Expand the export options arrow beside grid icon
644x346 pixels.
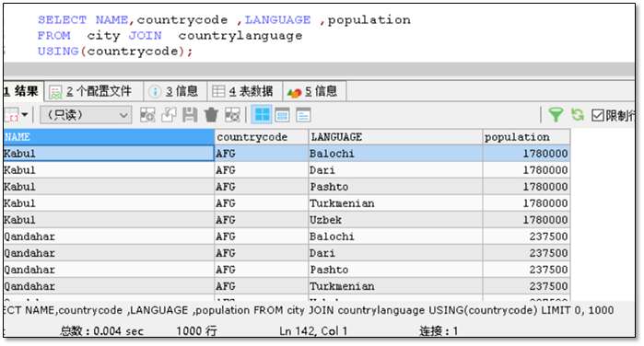coord(25,115)
